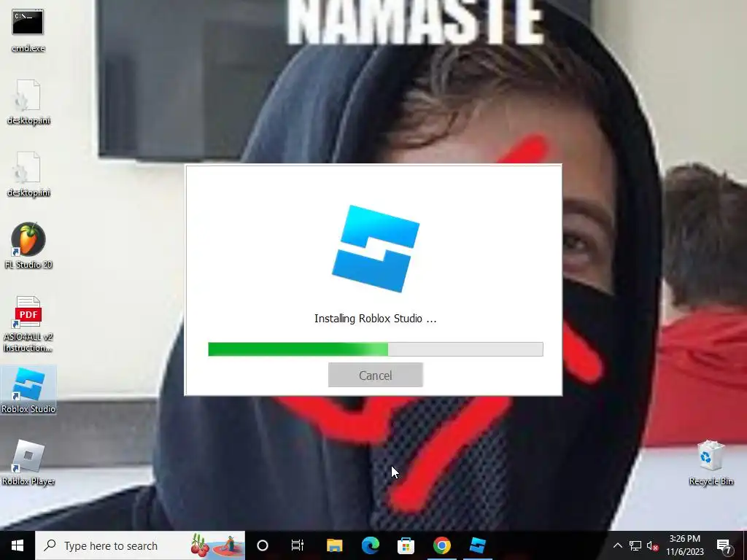Click the Installing Roblox Studio status text
747x560 pixels.
click(376, 319)
